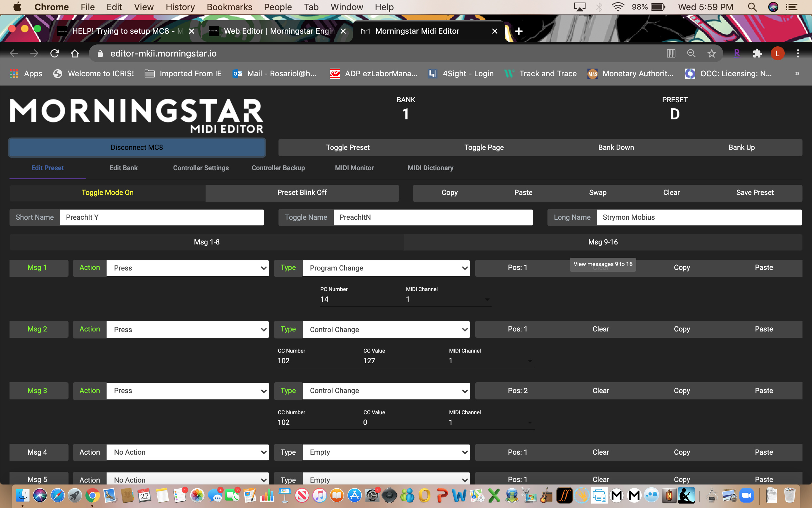Viewport: 812px width, 508px height.
Task: Open the Apps bookmarks shortcut
Action: pyautogui.click(x=26, y=74)
